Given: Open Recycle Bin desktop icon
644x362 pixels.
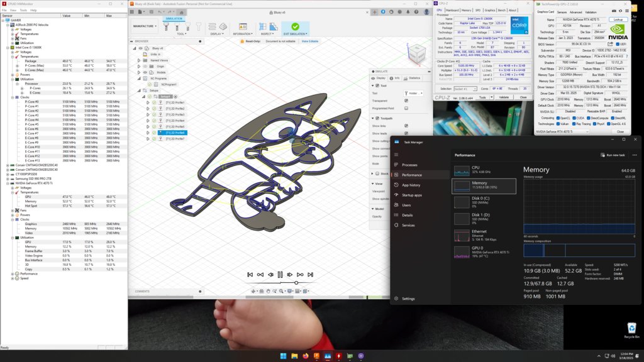Looking at the screenshot, I should tap(631, 330).
